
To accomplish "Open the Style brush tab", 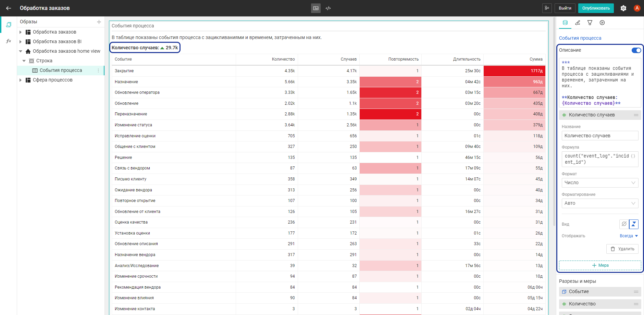I will [x=578, y=23].
